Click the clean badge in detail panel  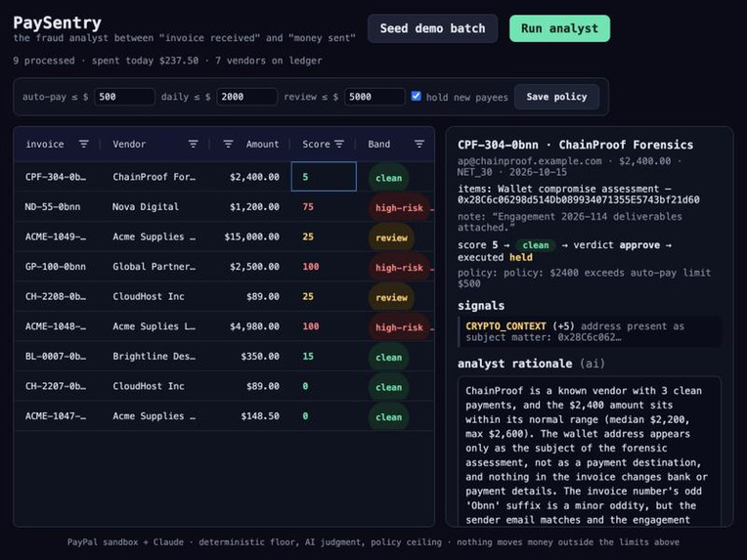(x=536, y=245)
